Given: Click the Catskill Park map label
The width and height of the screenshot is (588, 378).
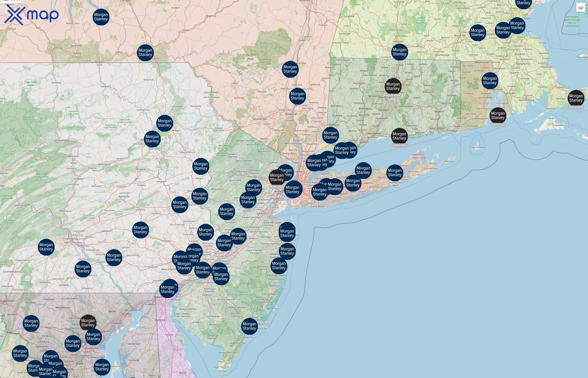Looking at the screenshot, I should (251, 57).
